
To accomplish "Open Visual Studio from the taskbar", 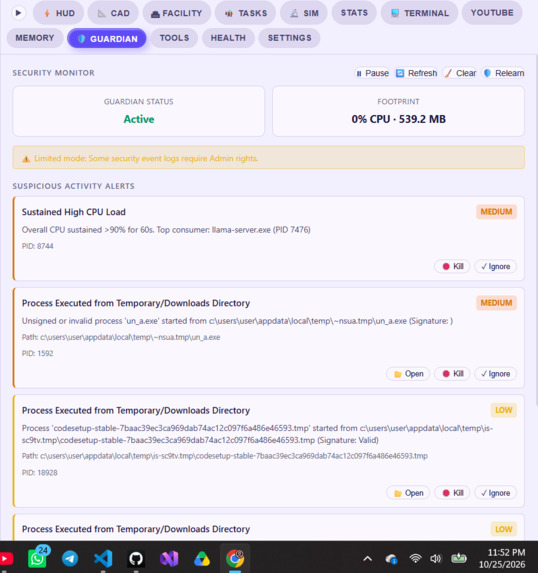I will [x=169, y=559].
